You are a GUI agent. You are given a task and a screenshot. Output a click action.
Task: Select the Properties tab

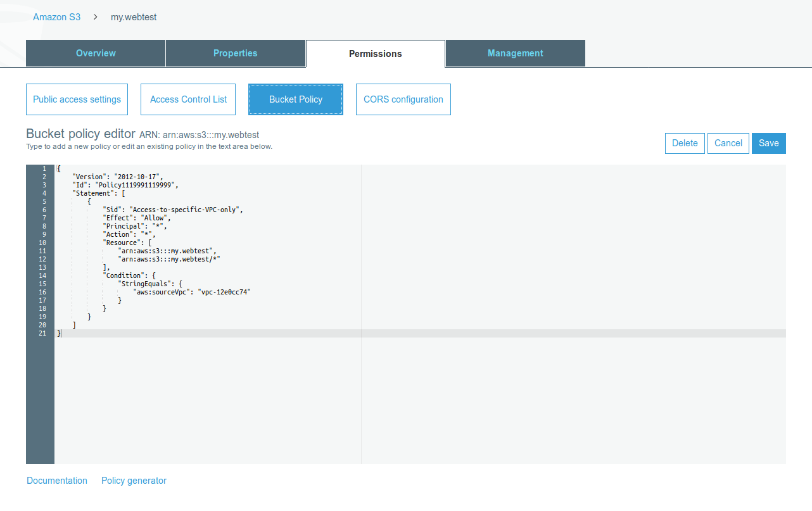235,53
